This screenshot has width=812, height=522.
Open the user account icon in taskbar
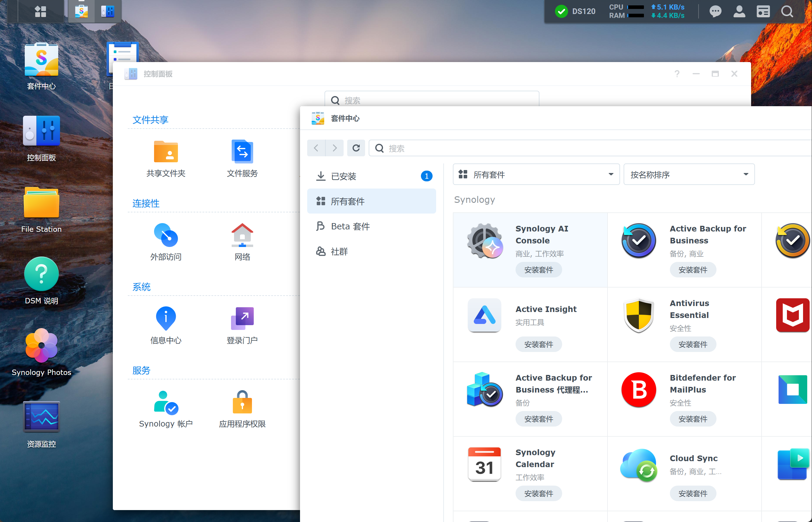739,11
